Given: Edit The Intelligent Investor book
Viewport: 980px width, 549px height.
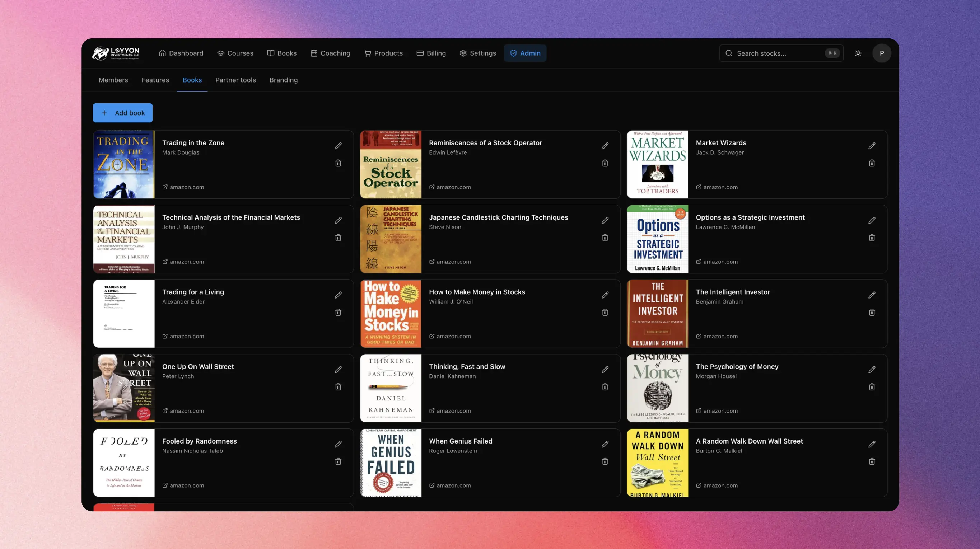Looking at the screenshot, I should click(x=872, y=295).
